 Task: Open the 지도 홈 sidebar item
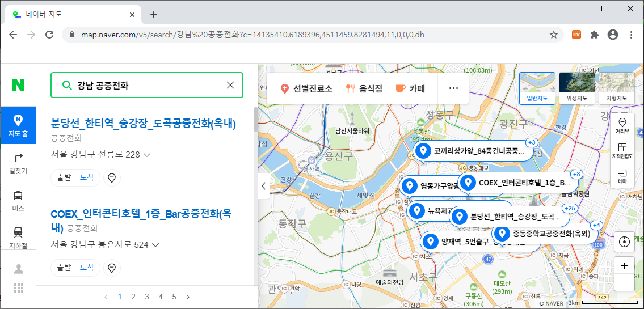18,125
